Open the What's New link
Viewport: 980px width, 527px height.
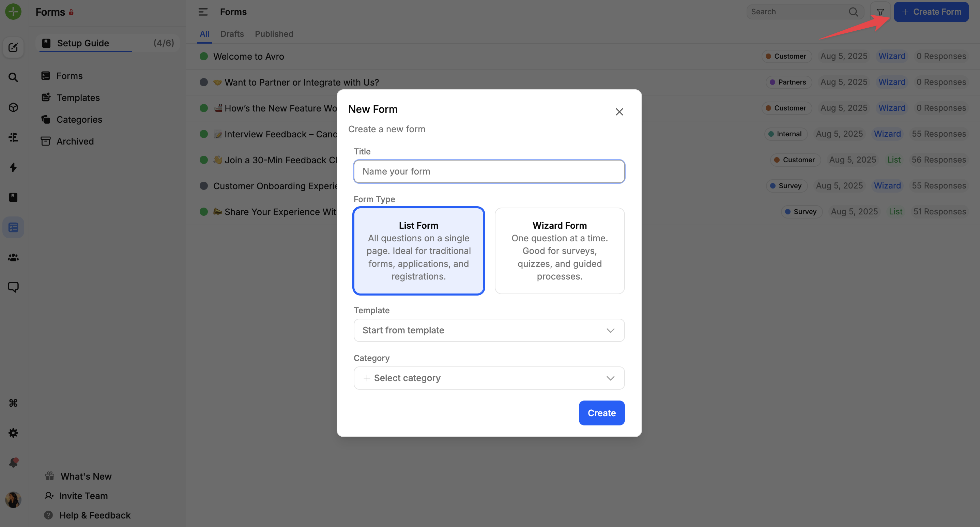click(x=86, y=476)
